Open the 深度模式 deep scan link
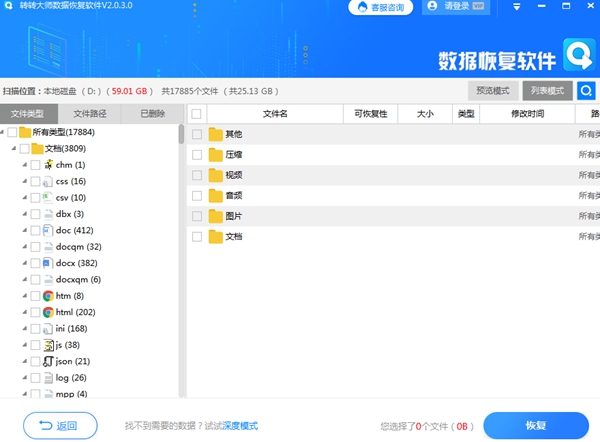The height and width of the screenshot is (442, 600). pos(240,426)
